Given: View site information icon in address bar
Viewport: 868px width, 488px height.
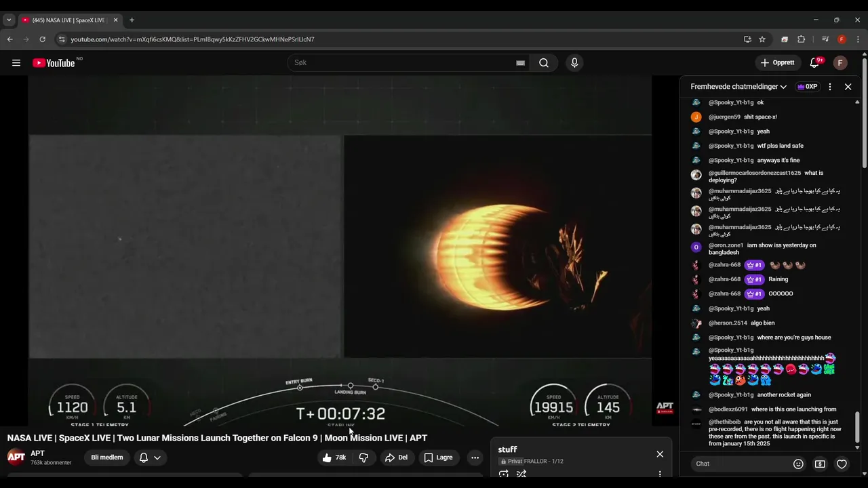Looking at the screenshot, I should tap(62, 39).
